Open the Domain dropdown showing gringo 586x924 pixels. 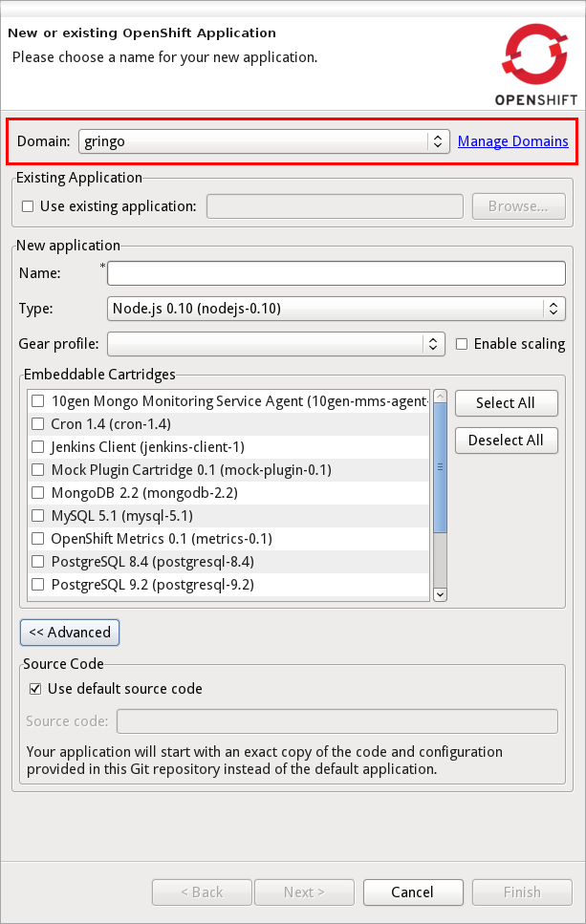pyautogui.click(x=264, y=141)
